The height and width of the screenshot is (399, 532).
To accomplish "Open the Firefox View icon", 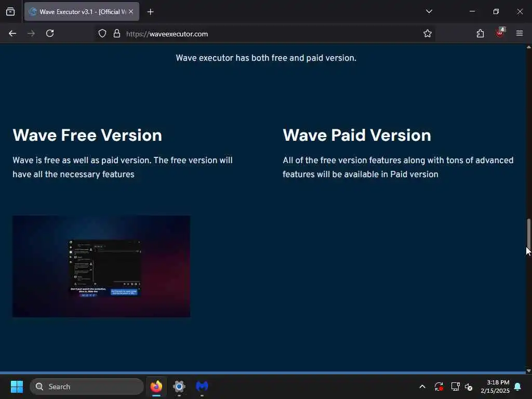I will click(10, 11).
